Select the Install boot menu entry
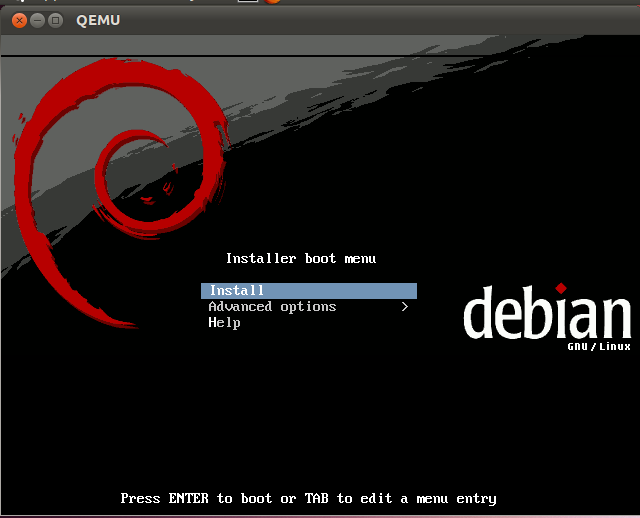 tap(309, 291)
